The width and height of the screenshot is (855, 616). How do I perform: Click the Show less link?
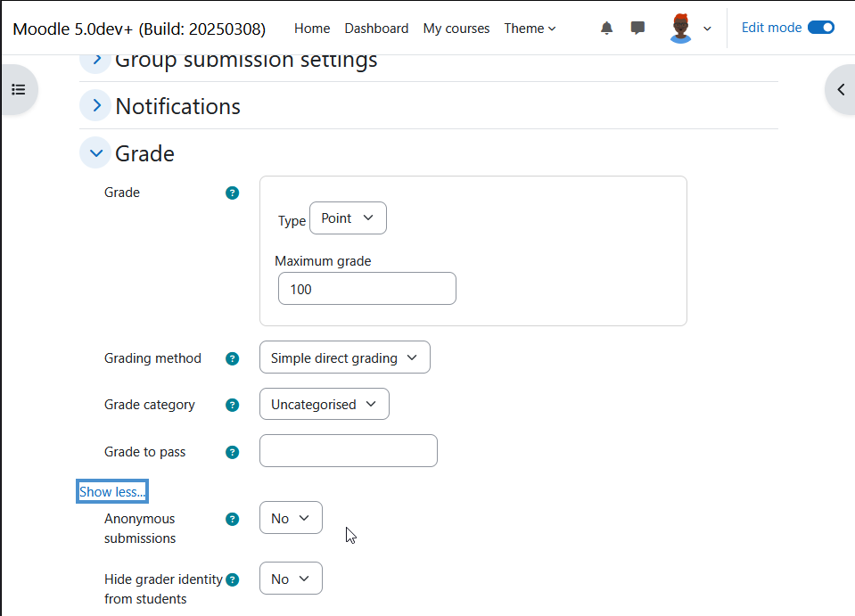pos(112,492)
